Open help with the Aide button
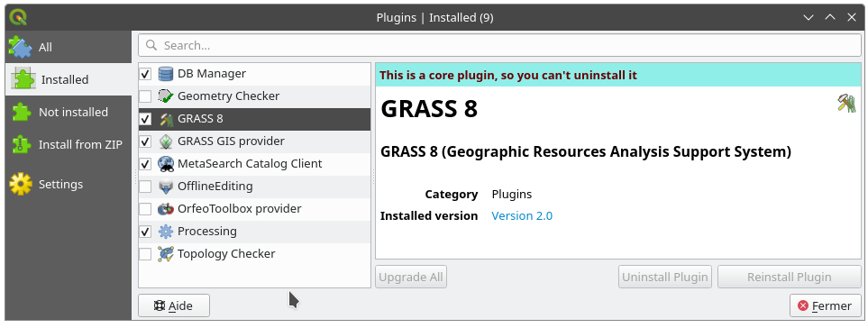 (x=174, y=305)
